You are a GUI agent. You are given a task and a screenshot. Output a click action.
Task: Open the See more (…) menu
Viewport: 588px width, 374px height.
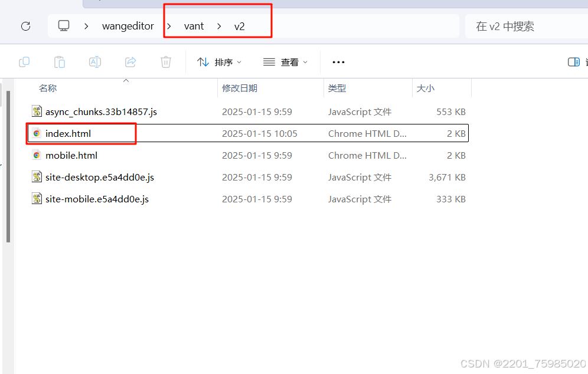click(x=338, y=61)
